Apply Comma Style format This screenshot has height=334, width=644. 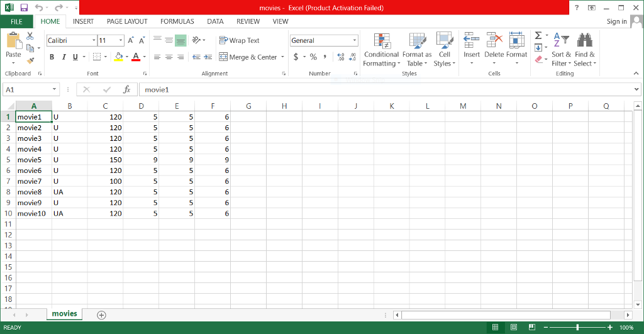[x=325, y=57]
